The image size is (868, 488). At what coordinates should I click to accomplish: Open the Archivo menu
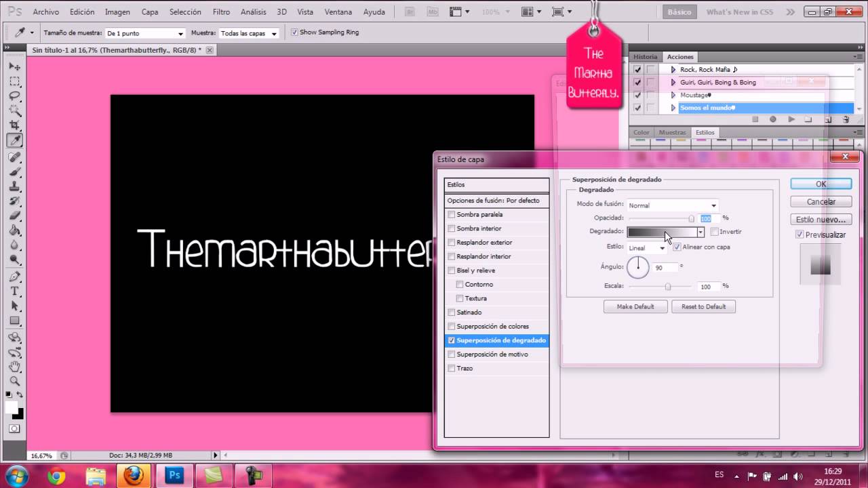pos(45,12)
